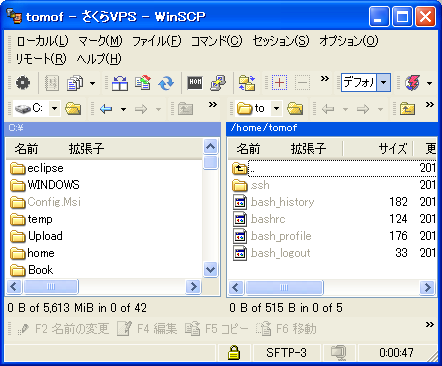Click the Refresh blue arrows icon
The image size is (442, 366).
click(166, 83)
